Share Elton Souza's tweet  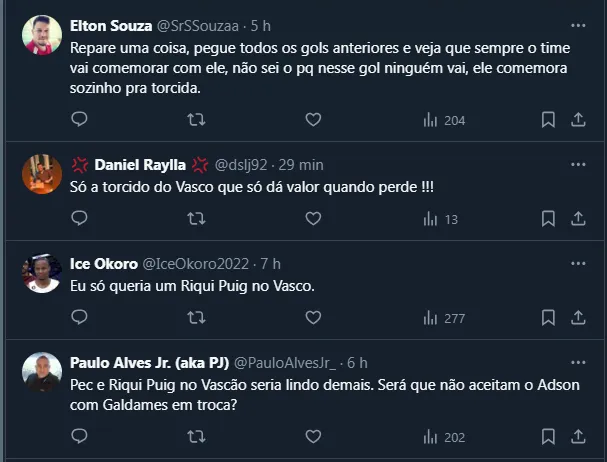tap(578, 120)
